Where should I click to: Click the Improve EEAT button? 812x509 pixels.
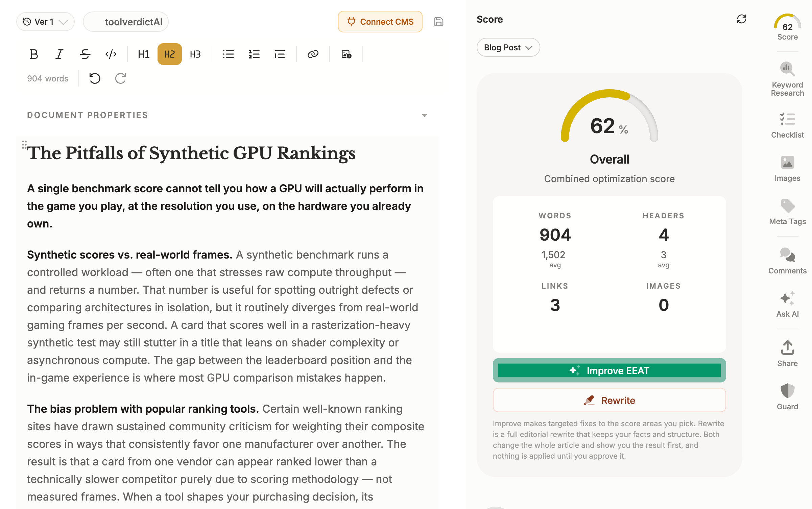pos(610,370)
